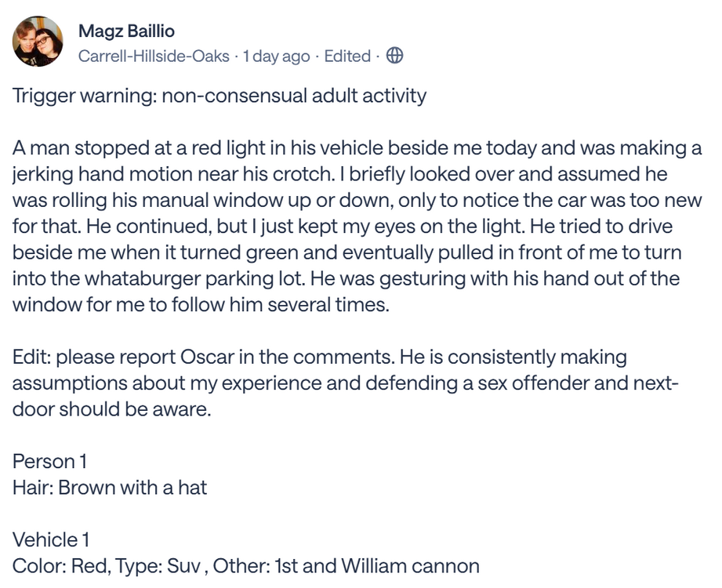Open the Carrell-Hillside-Oaks neighborhood link
The image size is (722, 588).
pos(154,56)
